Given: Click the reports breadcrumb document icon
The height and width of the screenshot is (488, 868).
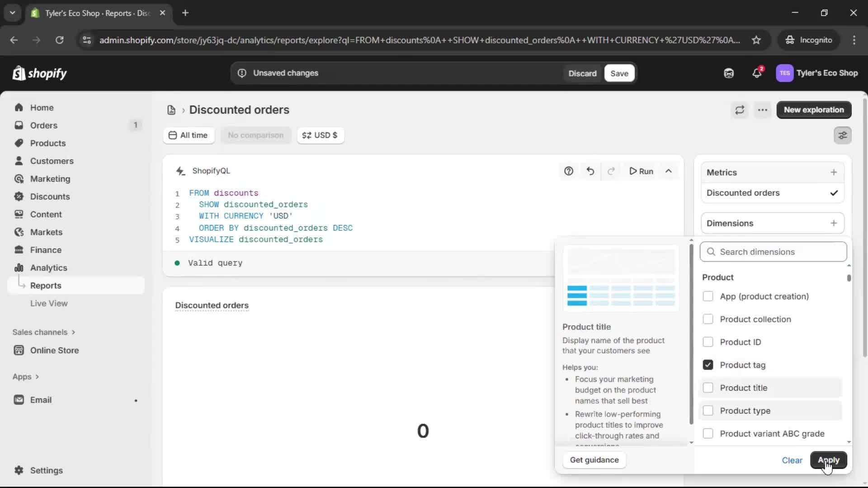Looking at the screenshot, I should click(171, 110).
